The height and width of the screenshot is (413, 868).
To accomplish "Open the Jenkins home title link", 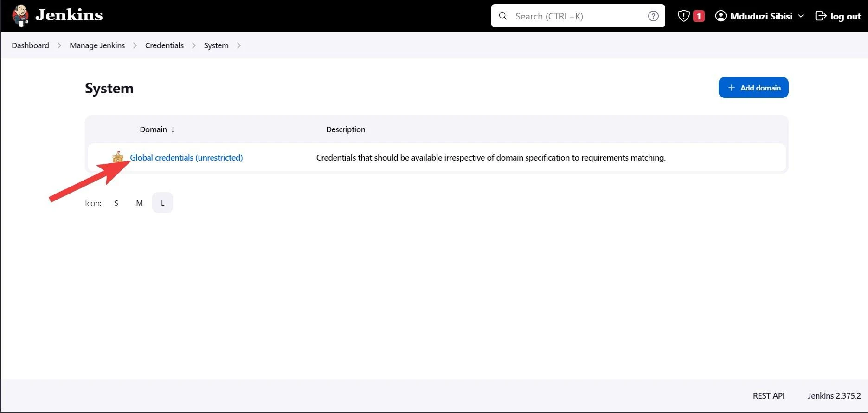I will point(69,15).
